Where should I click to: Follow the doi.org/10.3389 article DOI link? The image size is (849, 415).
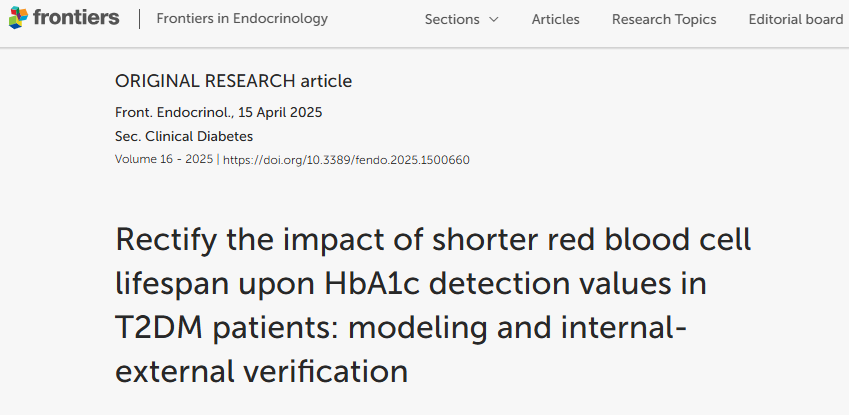(346, 159)
